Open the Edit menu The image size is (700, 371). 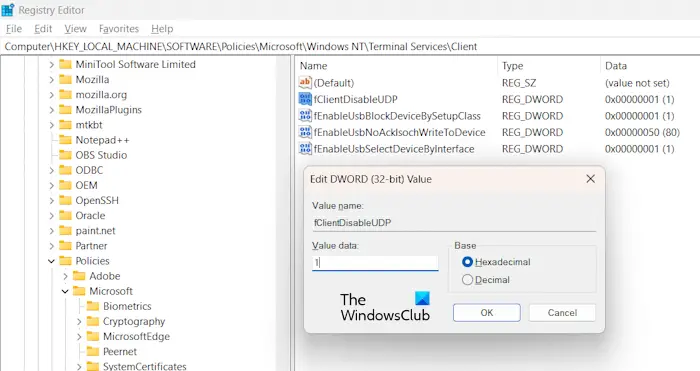coord(43,29)
